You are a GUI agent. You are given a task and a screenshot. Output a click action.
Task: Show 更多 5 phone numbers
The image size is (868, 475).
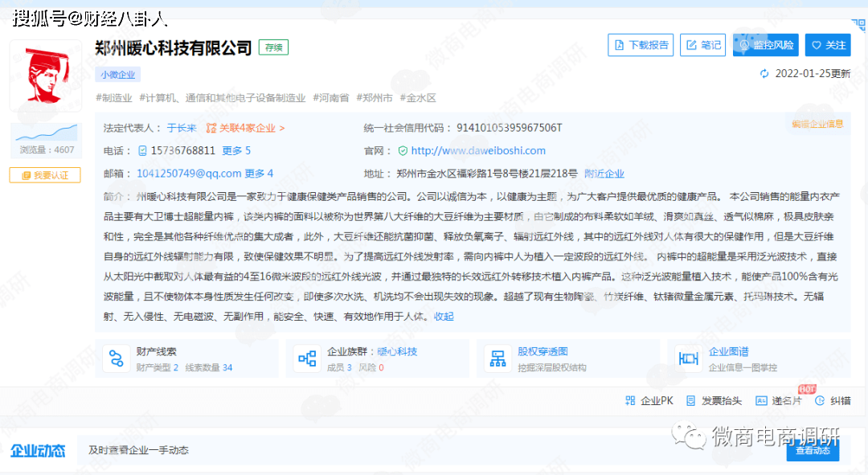[x=236, y=150]
